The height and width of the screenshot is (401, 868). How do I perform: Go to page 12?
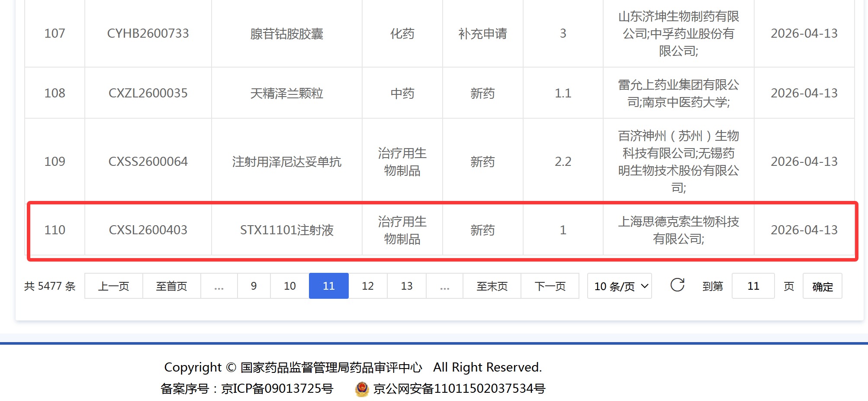coord(367,286)
